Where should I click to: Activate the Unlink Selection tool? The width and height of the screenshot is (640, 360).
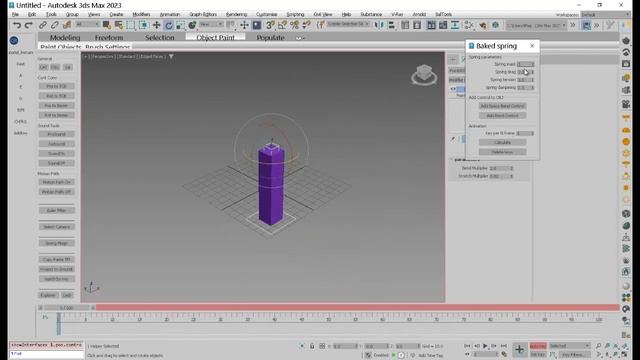click(55, 25)
